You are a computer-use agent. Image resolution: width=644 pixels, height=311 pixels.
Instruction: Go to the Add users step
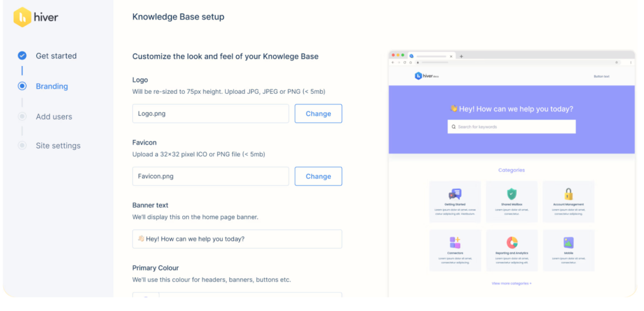point(54,117)
